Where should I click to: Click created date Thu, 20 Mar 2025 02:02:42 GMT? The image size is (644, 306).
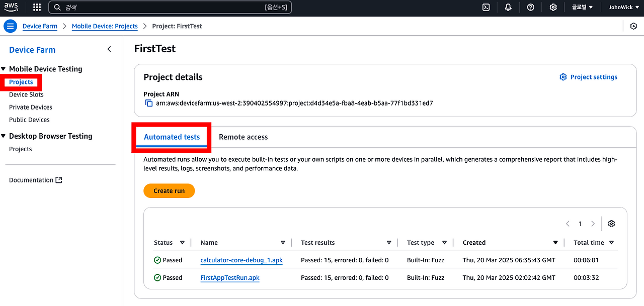[509, 277]
